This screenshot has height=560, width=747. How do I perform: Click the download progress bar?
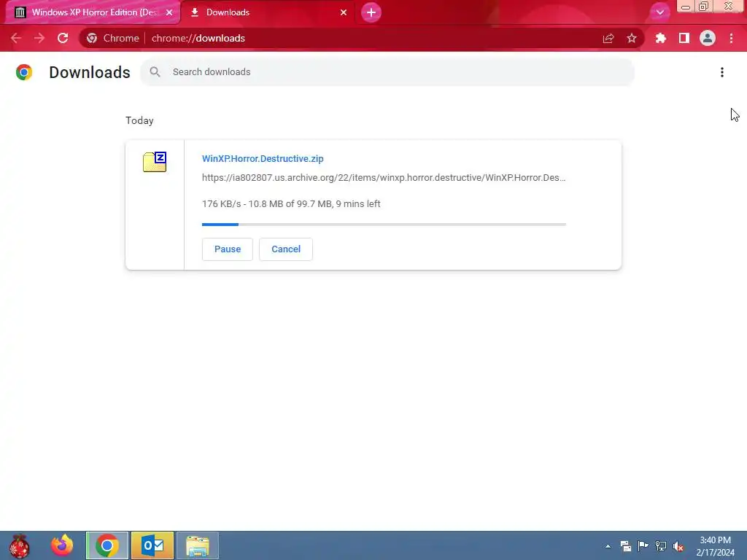pos(384,225)
